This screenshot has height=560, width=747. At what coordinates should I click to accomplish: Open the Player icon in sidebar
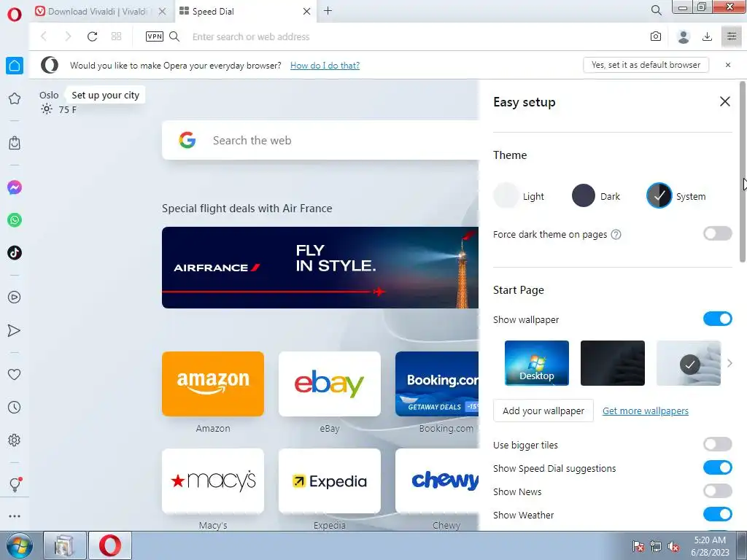tap(15, 297)
